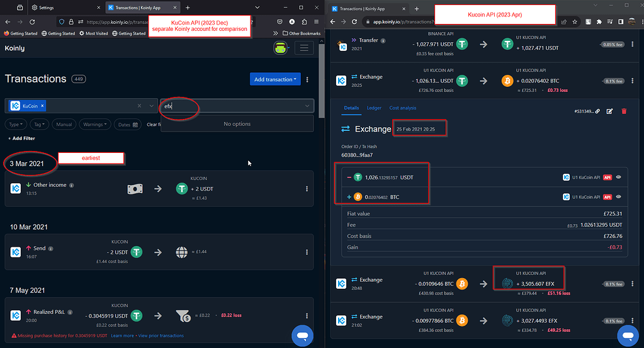Open row menu for Transfer 1,027.971 USDT
This screenshot has width=644, height=348.
(x=633, y=44)
